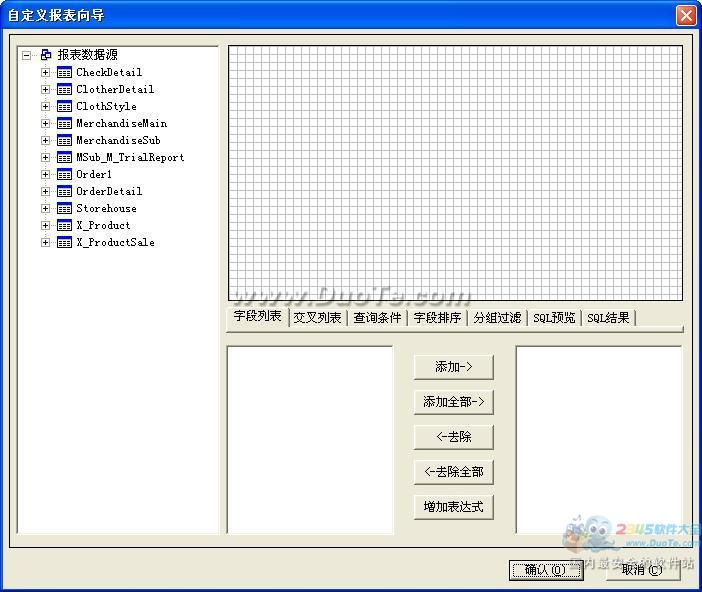Viewport: 702px width, 592px height.
Task: Click the MerchandiseSub table icon
Action: (64, 140)
